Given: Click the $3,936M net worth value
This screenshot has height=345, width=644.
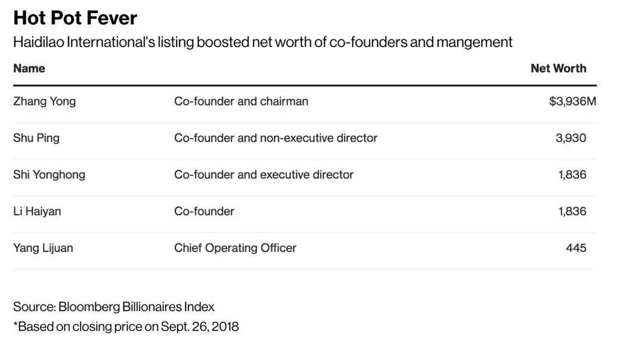Looking at the screenshot, I should pyautogui.click(x=572, y=101).
